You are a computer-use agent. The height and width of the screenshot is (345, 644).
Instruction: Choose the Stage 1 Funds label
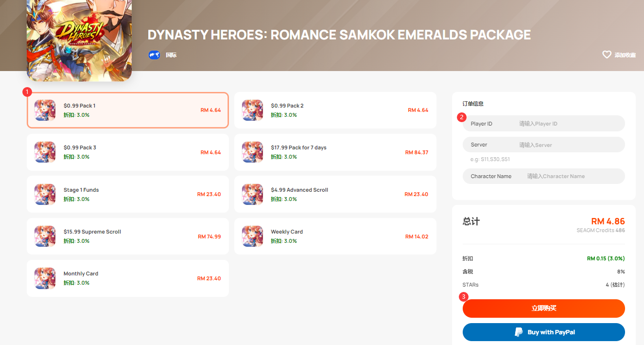pyautogui.click(x=81, y=190)
